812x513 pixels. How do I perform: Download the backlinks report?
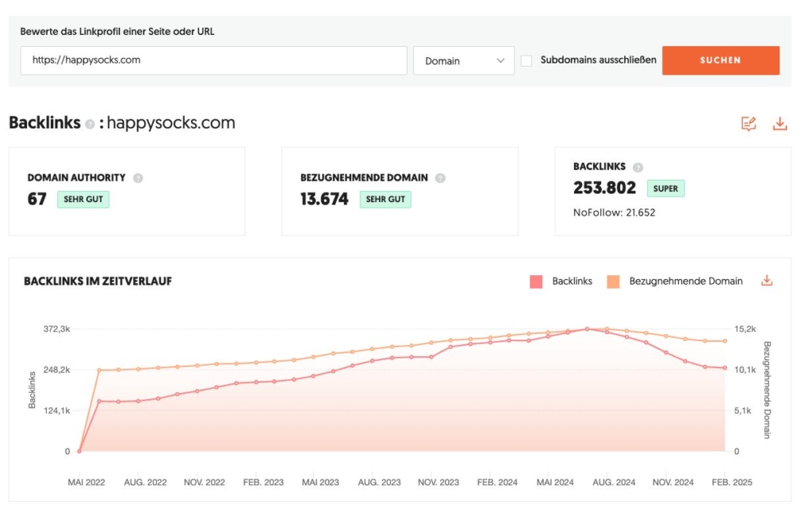point(780,124)
